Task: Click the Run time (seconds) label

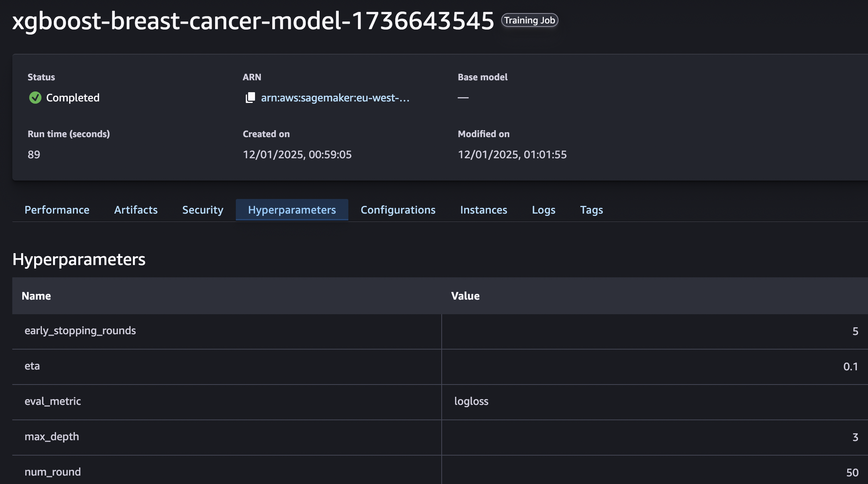Action: [x=69, y=134]
